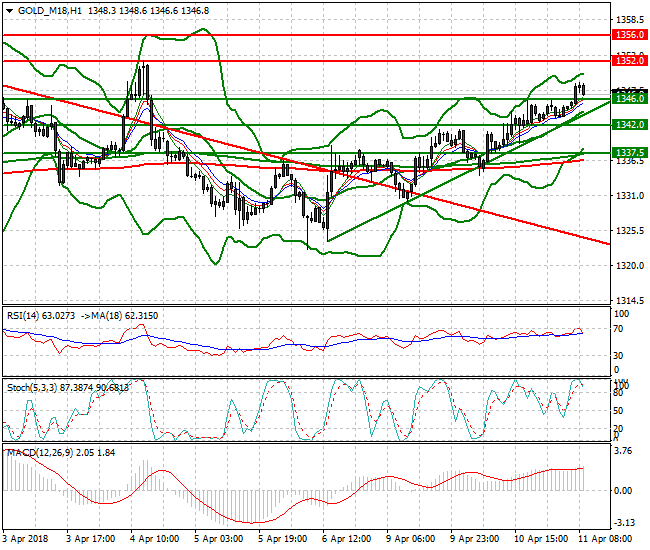The height and width of the screenshot is (550, 650).
Task: Click the 4 Apr 10:00 time label
Action: (x=155, y=538)
